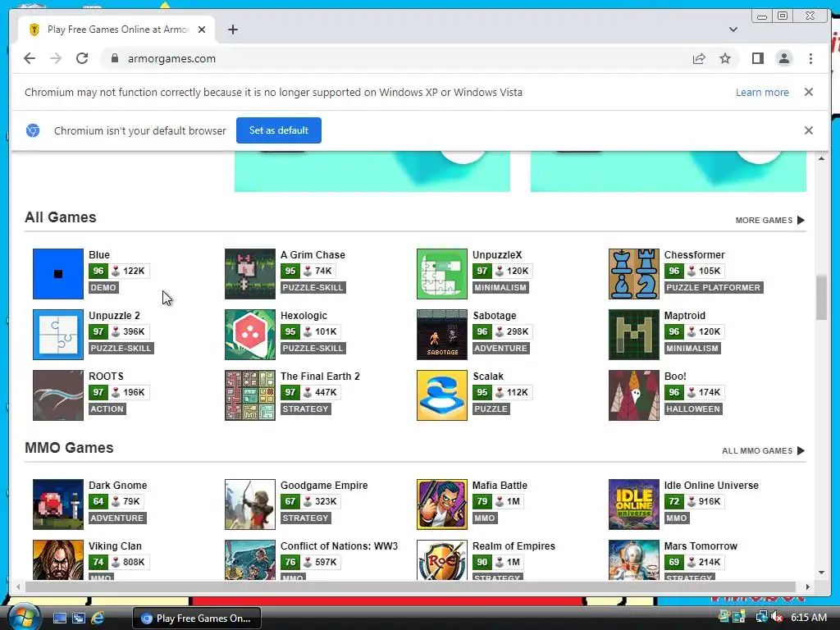Viewport: 840px width, 630px height.
Task: Open the UnpuzzleX game icon
Action: click(x=442, y=274)
